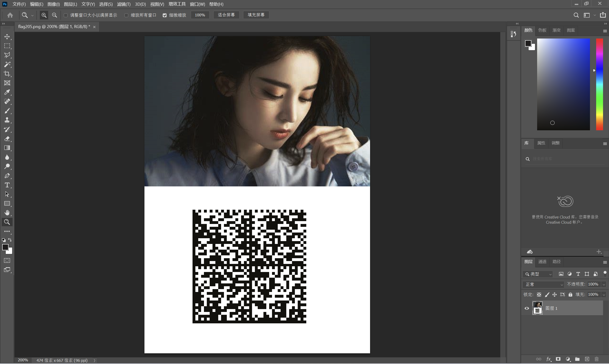Open the opacity 不透明度 dropdown arrow
609x364 pixels.
[604, 284]
